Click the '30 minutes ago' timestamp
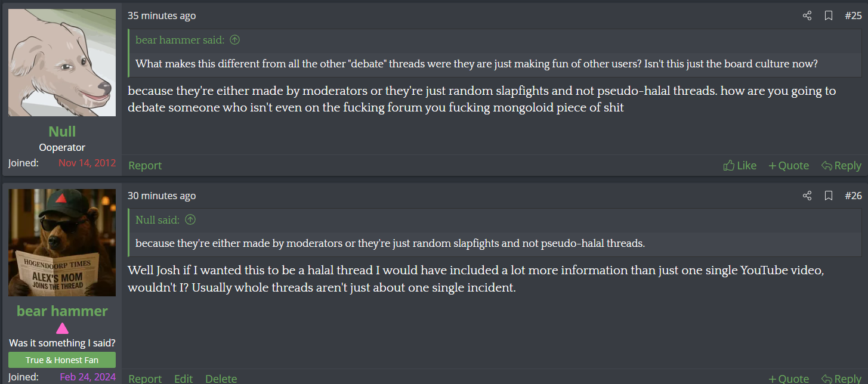Screen dimensions: 868x384 [x=162, y=196]
